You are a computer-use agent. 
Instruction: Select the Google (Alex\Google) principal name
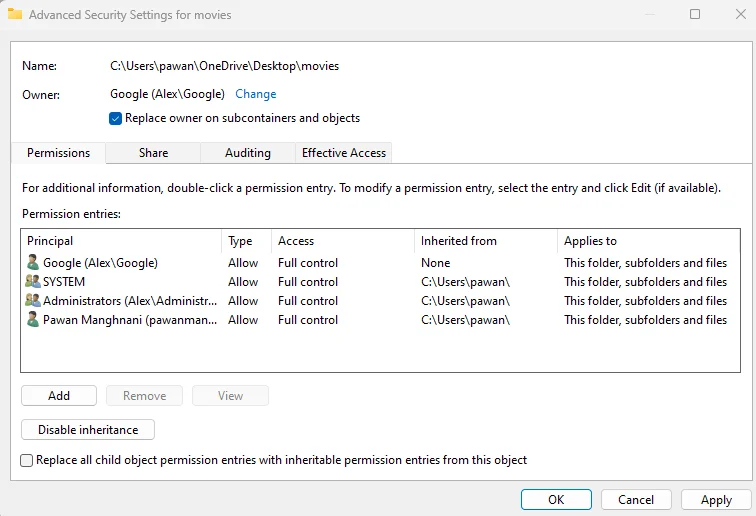coord(100,263)
